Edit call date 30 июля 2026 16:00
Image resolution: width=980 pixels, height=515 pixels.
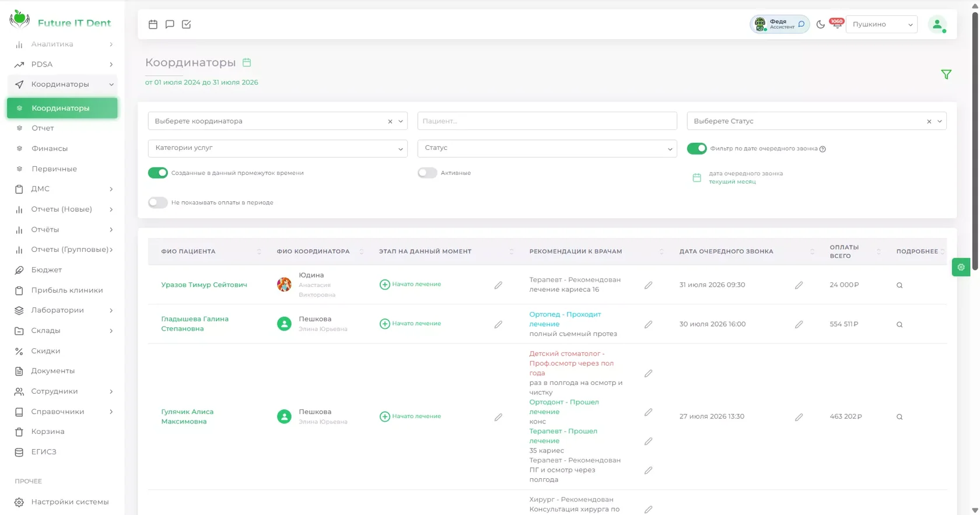coord(799,324)
